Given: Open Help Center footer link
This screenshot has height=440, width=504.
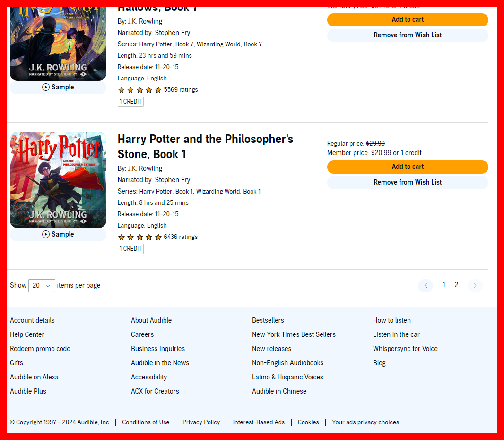Looking at the screenshot, I should [27, 334].
